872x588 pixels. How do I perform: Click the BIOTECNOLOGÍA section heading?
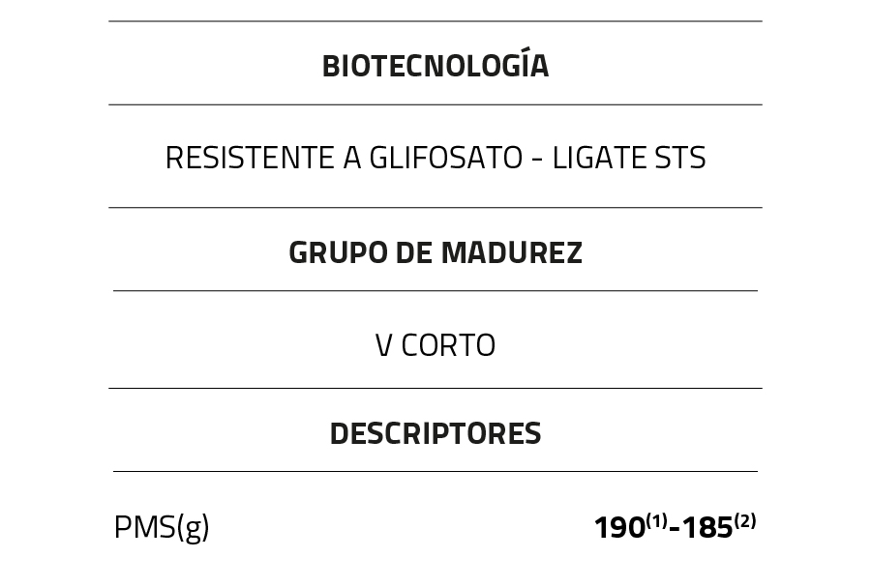pyautogui.click(x=435, y=66)
